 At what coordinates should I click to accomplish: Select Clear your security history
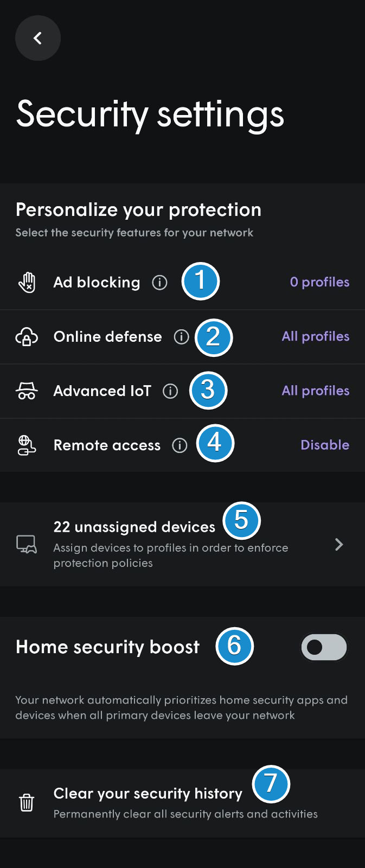pos(182,803)
